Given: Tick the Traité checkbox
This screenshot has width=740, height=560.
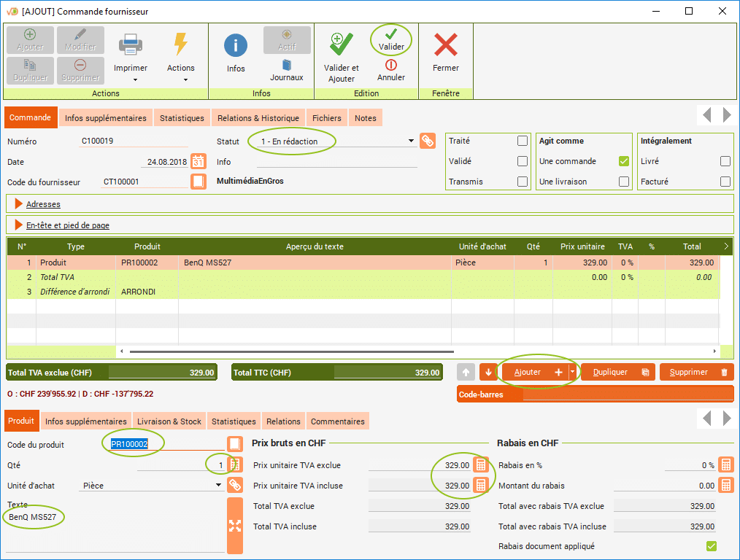Looking at the screenshot, I should (x=522, y=141).
